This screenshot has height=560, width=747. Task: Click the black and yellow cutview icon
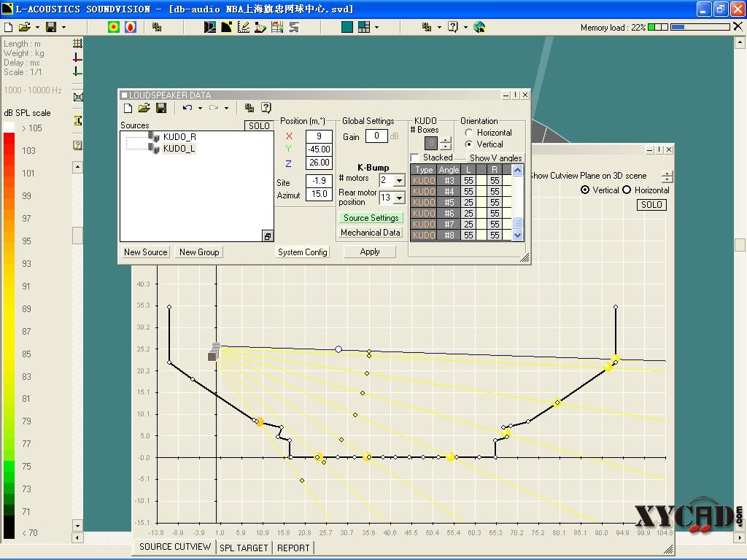(x=226, y=27)
